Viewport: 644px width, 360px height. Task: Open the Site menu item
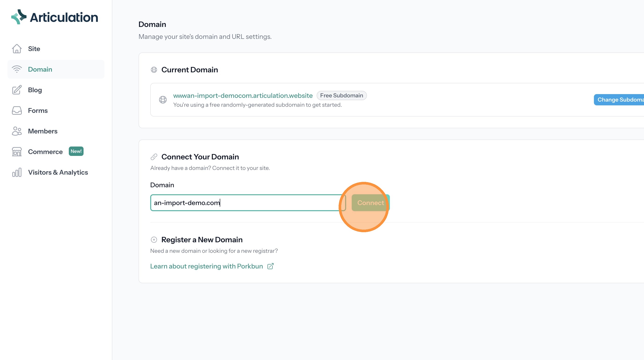[34, 49]
